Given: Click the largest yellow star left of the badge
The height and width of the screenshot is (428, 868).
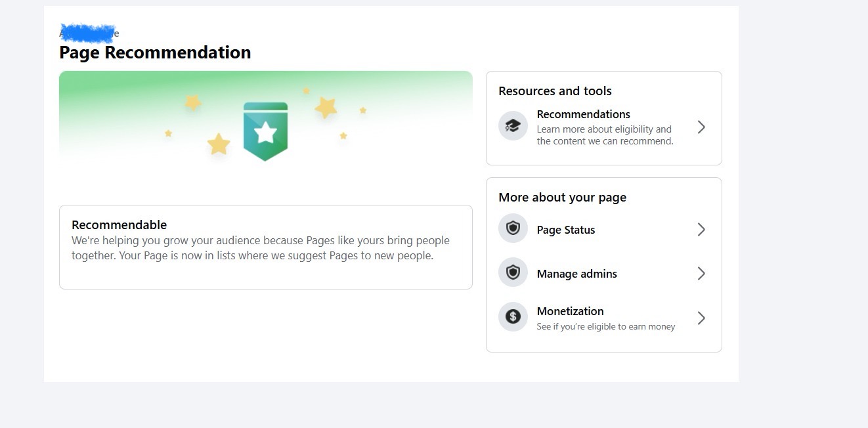Looking at the screenshot, I should (x=219, y=144).
